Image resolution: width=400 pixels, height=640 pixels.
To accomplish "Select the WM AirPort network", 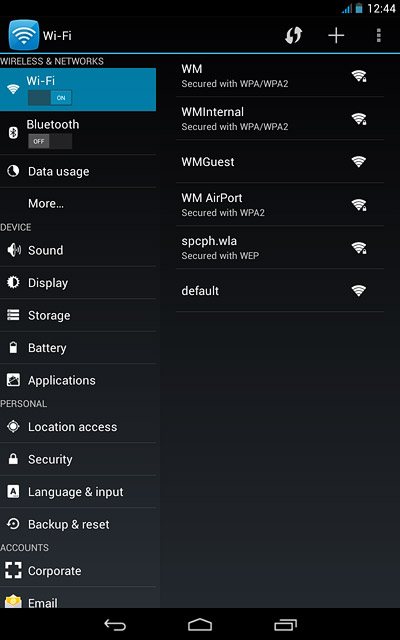I will [280, 204].
